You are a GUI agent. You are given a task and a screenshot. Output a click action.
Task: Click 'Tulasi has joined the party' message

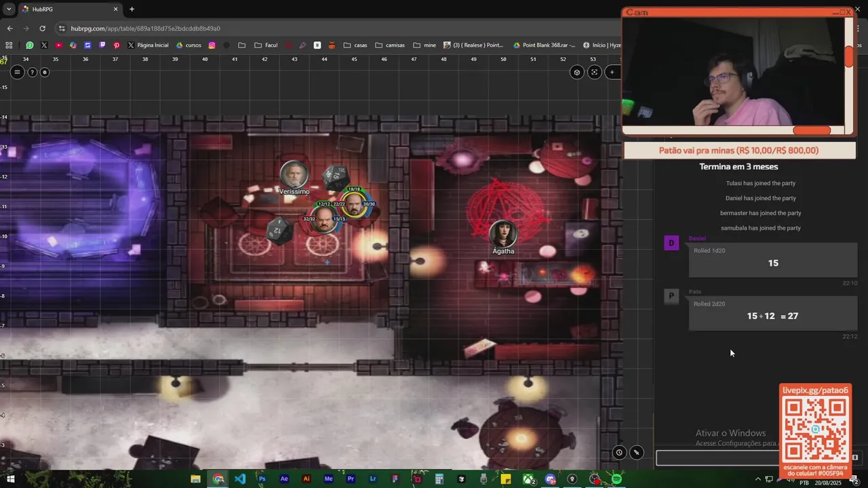click(x=761, y=183)
